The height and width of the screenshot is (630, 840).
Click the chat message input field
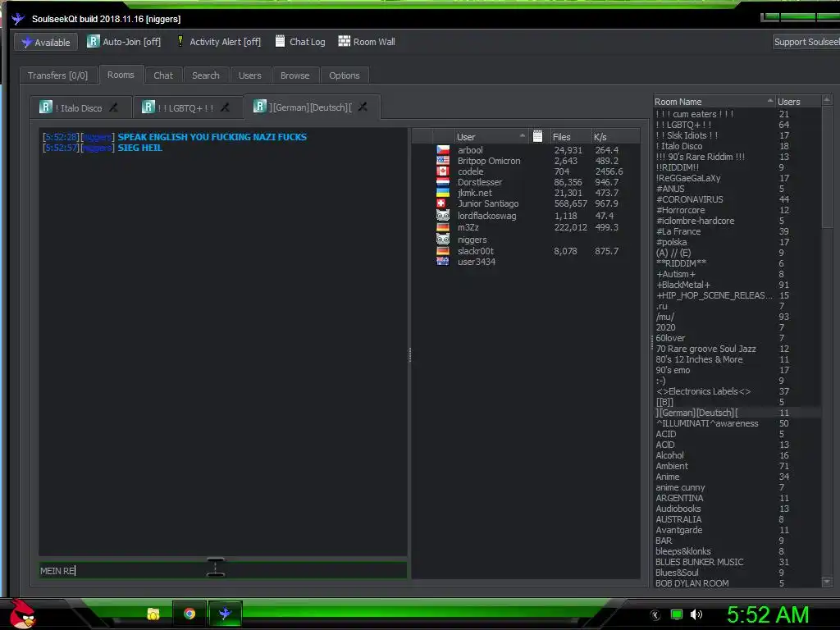pyautogui.click(x=223, y=571)
